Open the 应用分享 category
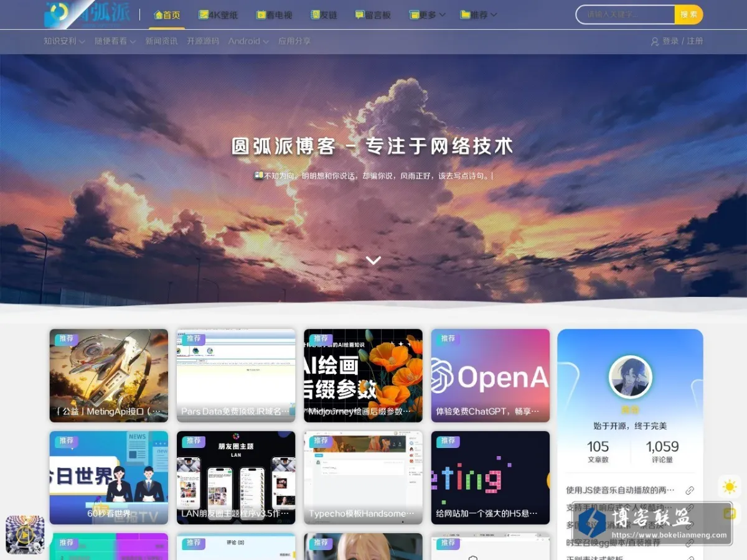The image size is (747, 560). click(294, 41)
